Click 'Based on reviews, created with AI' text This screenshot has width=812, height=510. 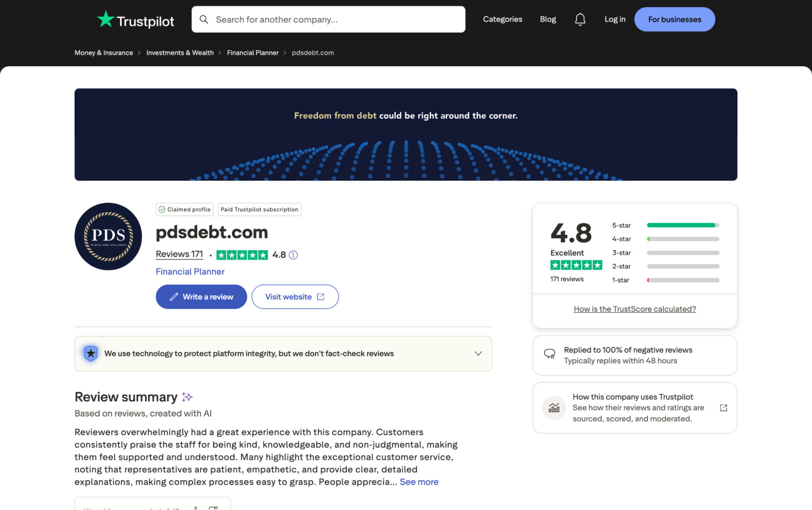[143, 414]
